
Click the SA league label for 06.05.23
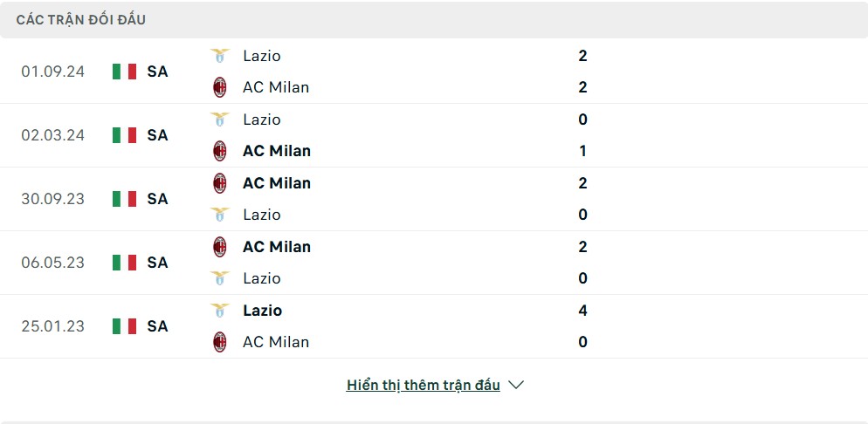pyautogui.click(x=157, y=263)
